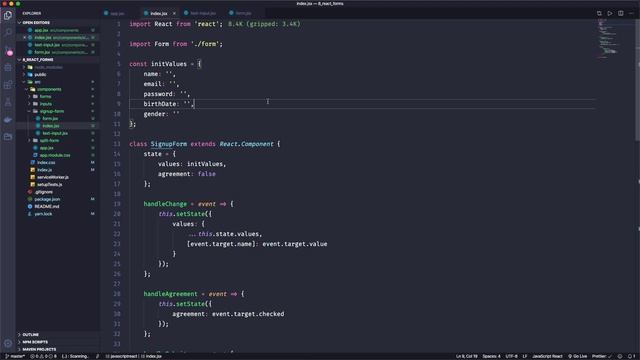The image size is (640, 360).
Task: Click the Run play icon in editor toolbar
Action: (x=610, y=13)
